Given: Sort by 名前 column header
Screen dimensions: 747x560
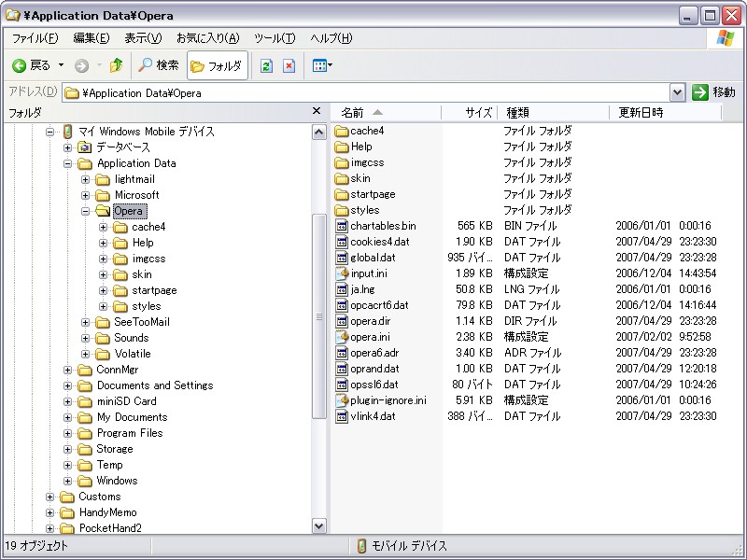Looking at the screenshot, I should click(x=386, y=113).
